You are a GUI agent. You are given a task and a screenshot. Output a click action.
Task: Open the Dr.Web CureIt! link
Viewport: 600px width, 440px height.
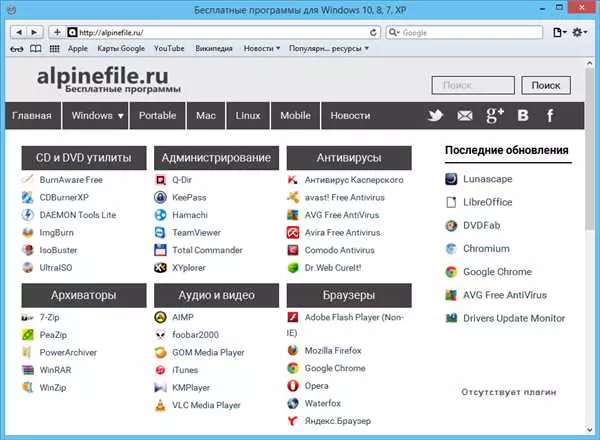pyautogui.click(x=333, y=268)
